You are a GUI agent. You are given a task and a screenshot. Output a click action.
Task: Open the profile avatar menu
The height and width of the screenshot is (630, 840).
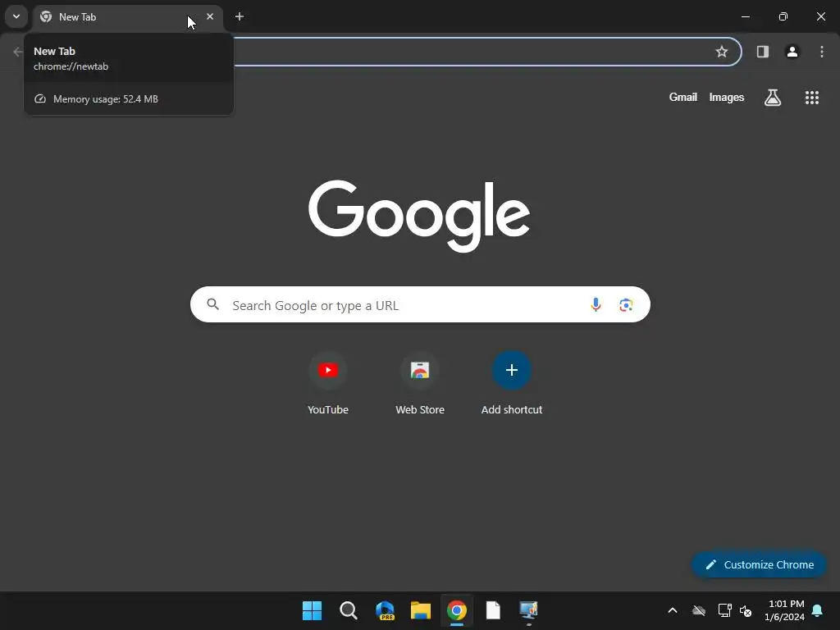click(x=792, y=52)
